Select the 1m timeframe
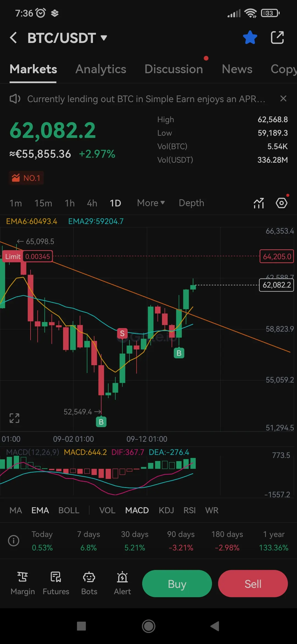Screen dimensions: 297x644 pos(16,203)
